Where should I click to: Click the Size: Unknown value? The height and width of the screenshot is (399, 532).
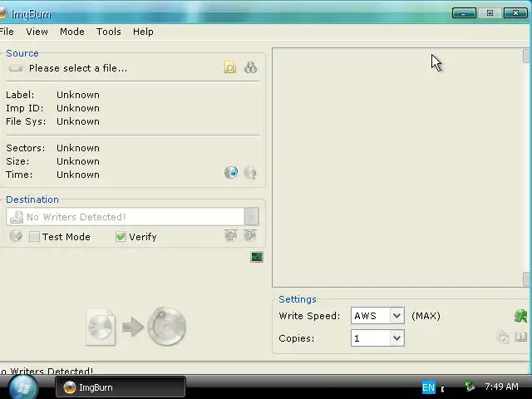[x=78, y=161]
